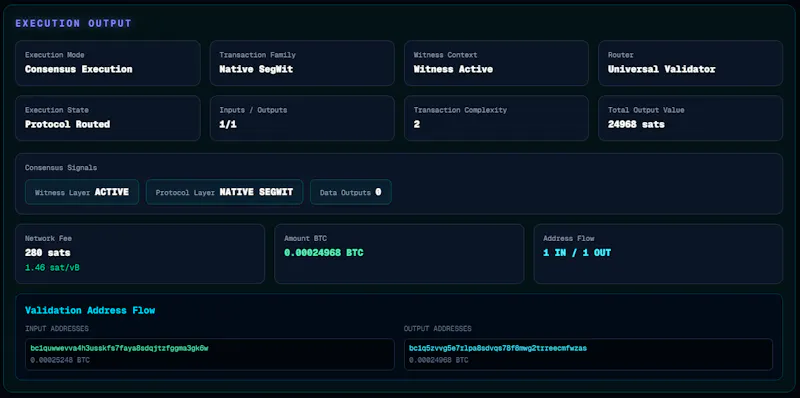Image resolution: width=800 pixels, height=398 pixels.
Task: Click the Transaction Complexity label
Action: coord(460,110)
